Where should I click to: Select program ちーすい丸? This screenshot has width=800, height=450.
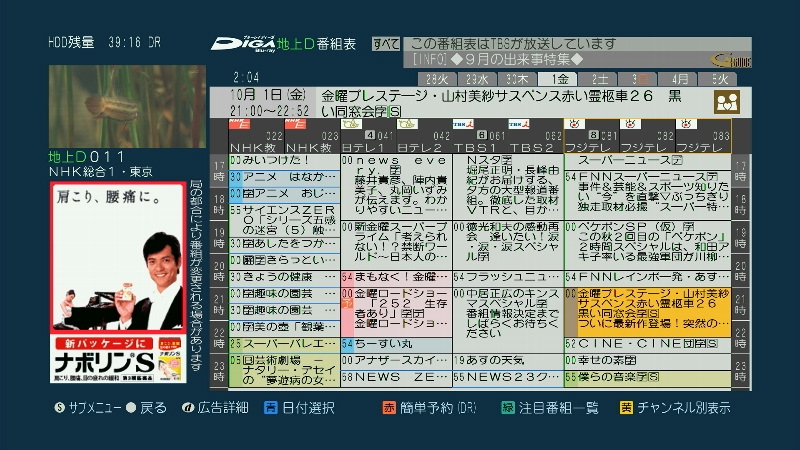396,344
